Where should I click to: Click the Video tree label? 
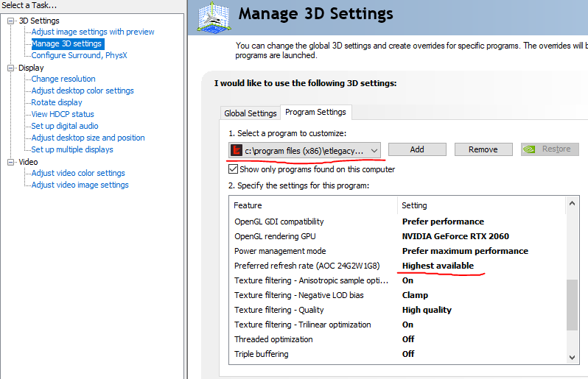(28, 162)
